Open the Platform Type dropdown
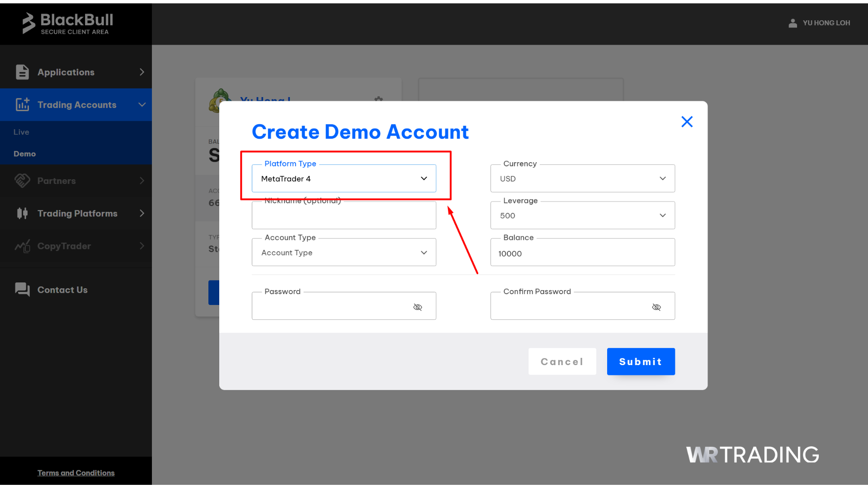Image resolution: width=868 pixels, height=488 pixels. click(x=344, y=178)
